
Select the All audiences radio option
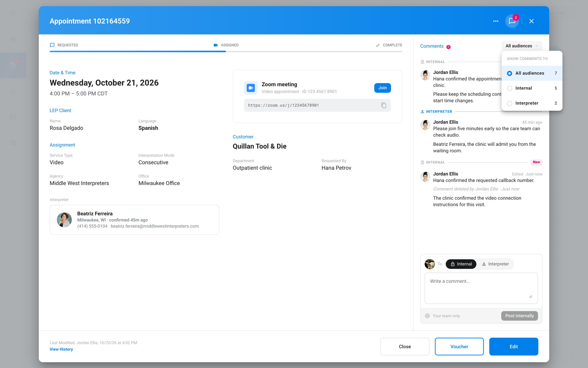532,73
